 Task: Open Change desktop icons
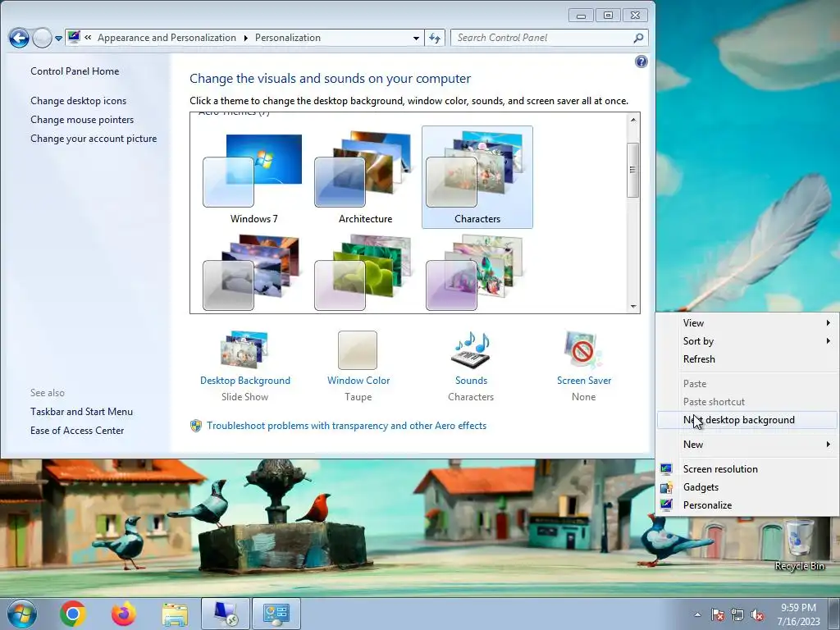click(78, 101)
